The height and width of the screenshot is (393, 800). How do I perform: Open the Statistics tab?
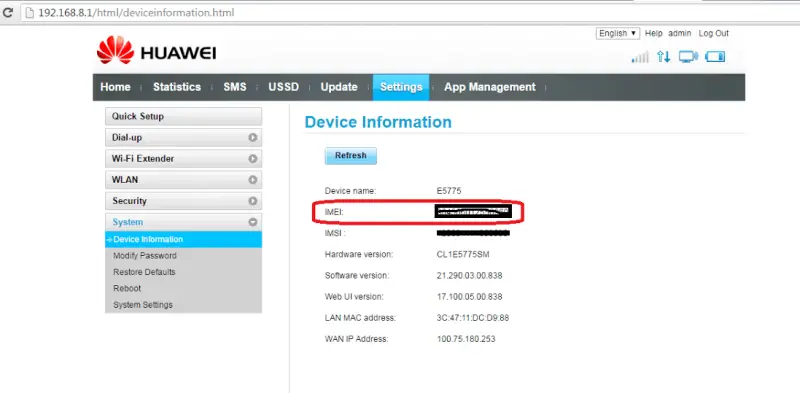177,87
